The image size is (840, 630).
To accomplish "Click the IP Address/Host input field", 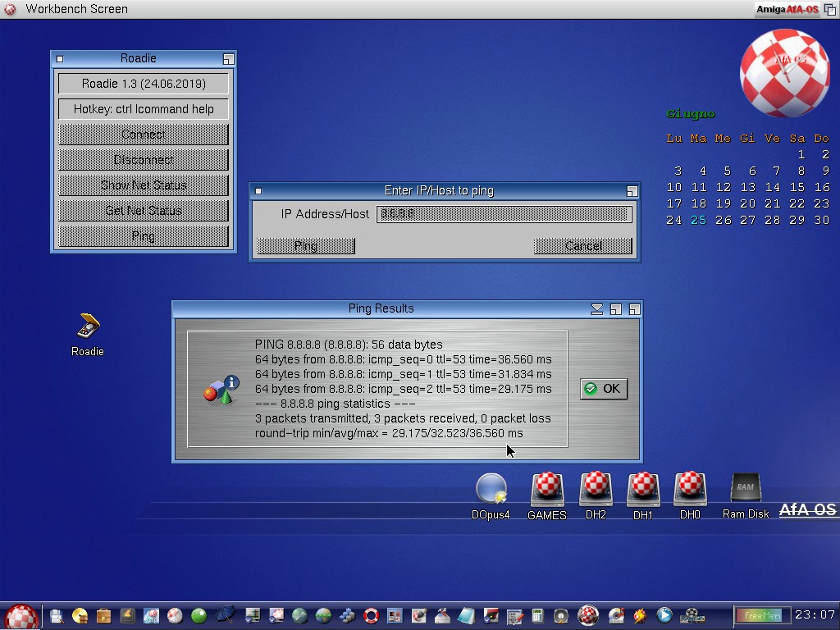I will pyautogui.click(x=504, y=214).
